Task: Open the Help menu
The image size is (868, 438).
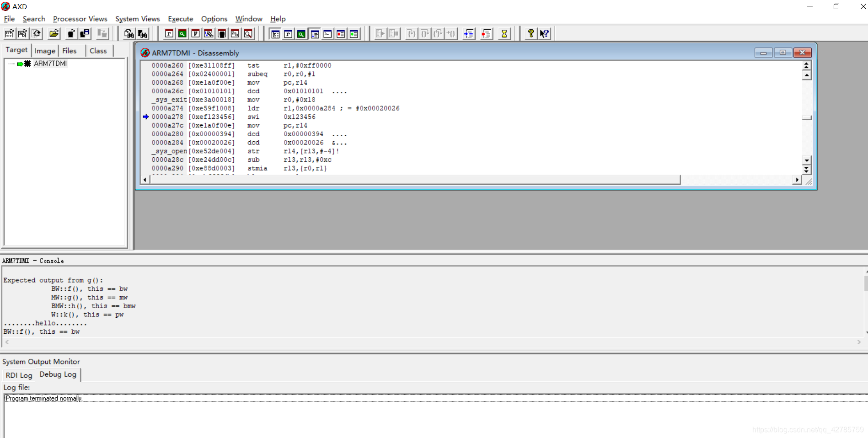Action: tap(278, 19)
